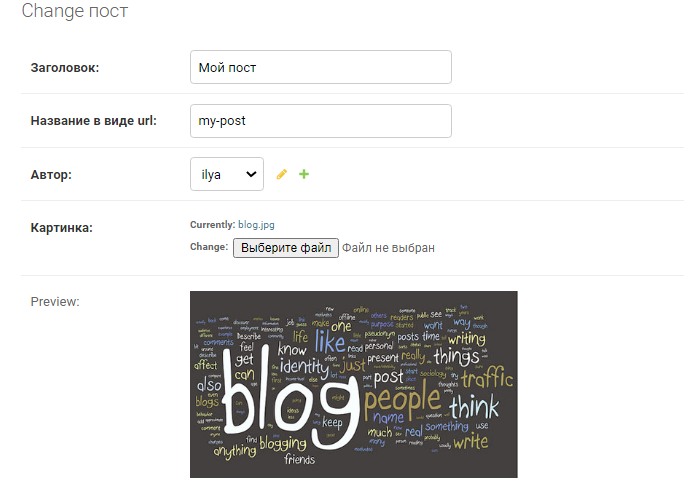Click the Currently: label beside blog.jpg
This screenshot has width=684, height=488.
tap(212, 225)
